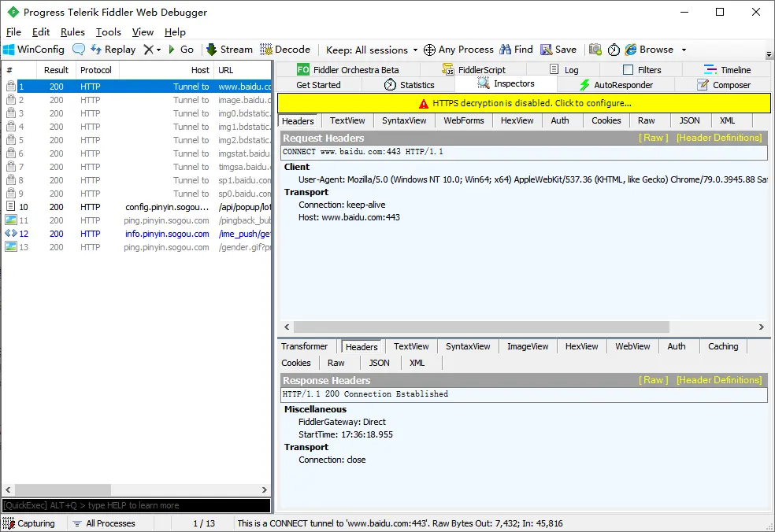Click the Composer pencil icon
Image resolution: width=775 pixels, height=532 pixels.
point(703,85)
